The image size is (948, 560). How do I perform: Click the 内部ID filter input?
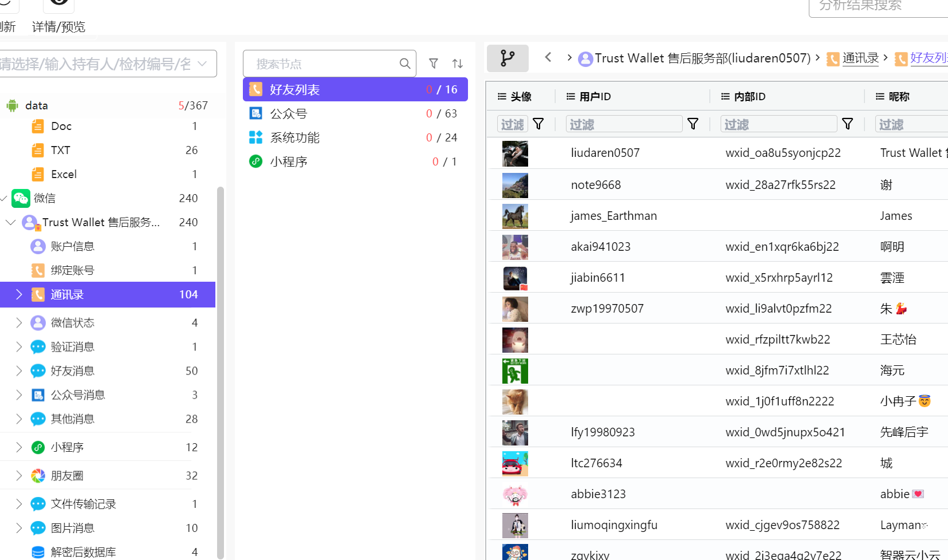tap(779, 124)
